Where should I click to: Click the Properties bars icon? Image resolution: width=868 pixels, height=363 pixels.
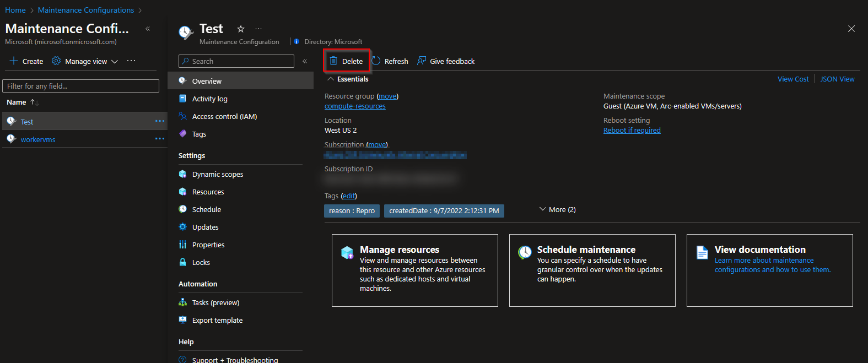(x=183, y=245)
